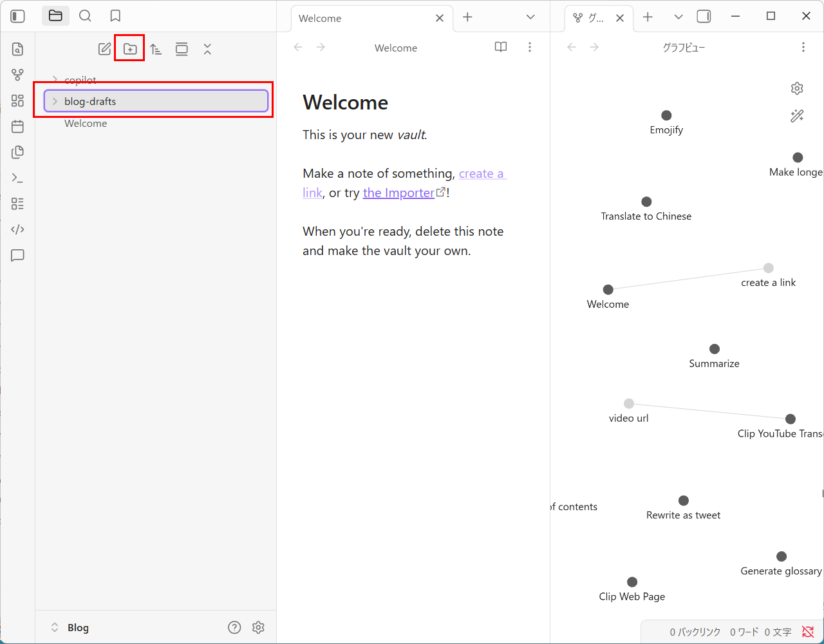Switch Welcome note to reading view
The height and width of the screenshot is (644, 824).
point(500,47)
